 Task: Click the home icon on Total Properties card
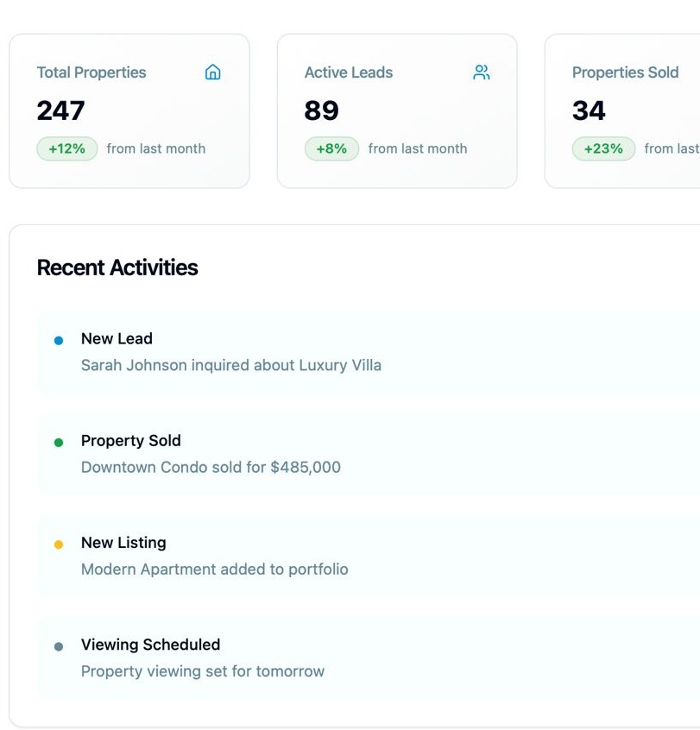point(212,72)
